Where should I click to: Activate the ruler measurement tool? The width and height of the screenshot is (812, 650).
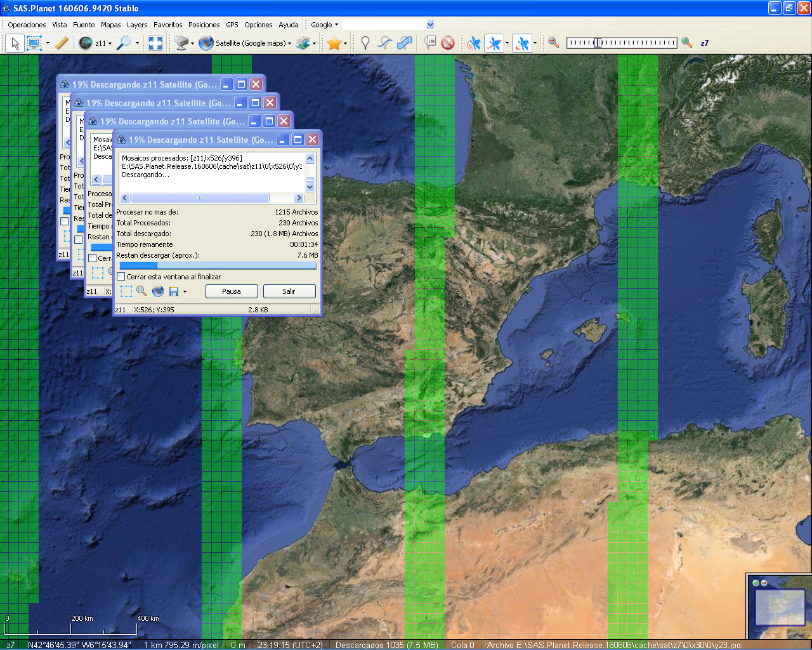[62, 43]
